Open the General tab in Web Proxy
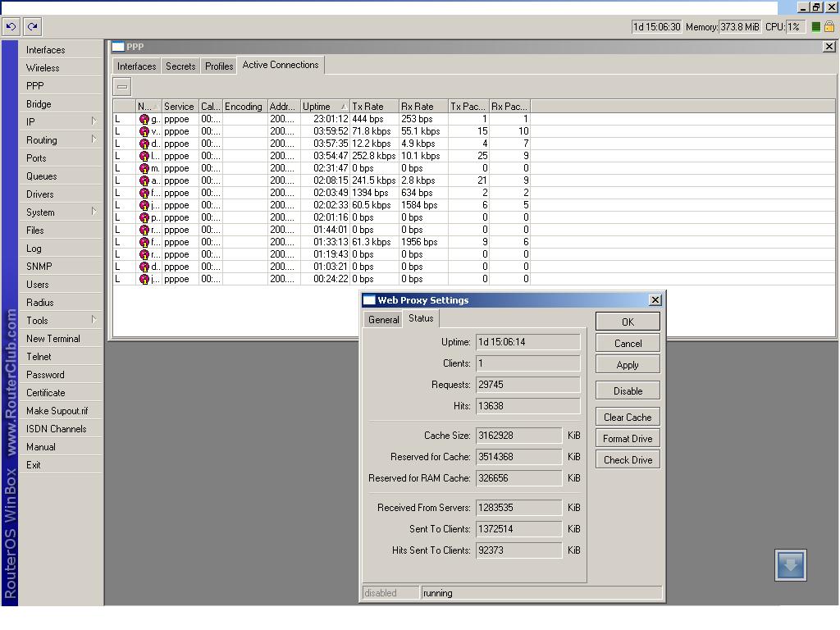 (383, 320)
